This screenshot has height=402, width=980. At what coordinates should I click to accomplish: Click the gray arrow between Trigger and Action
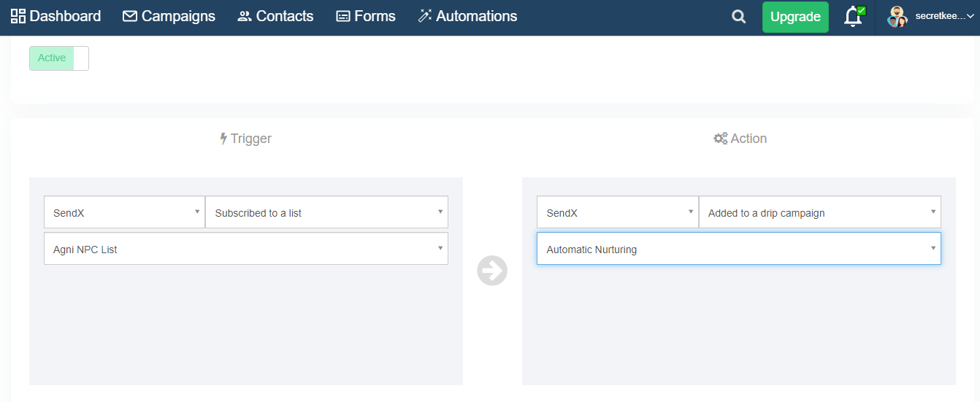(x=492, y=271)
